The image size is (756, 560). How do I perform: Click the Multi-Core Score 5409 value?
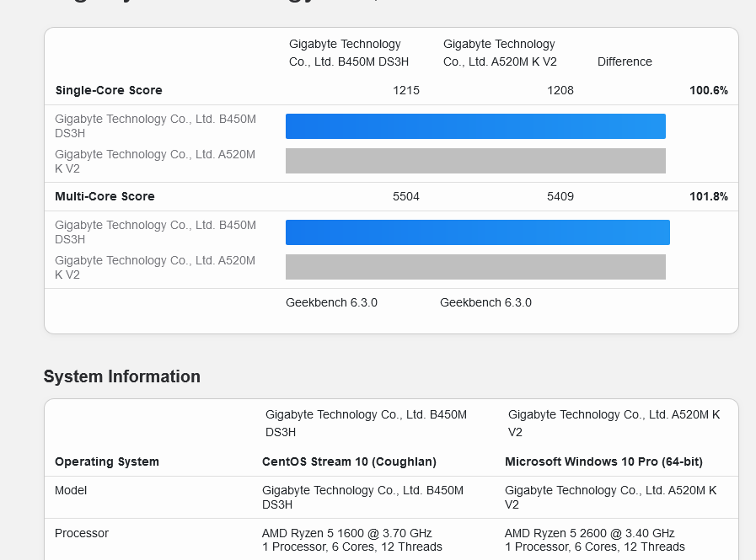tap(560, 196)
